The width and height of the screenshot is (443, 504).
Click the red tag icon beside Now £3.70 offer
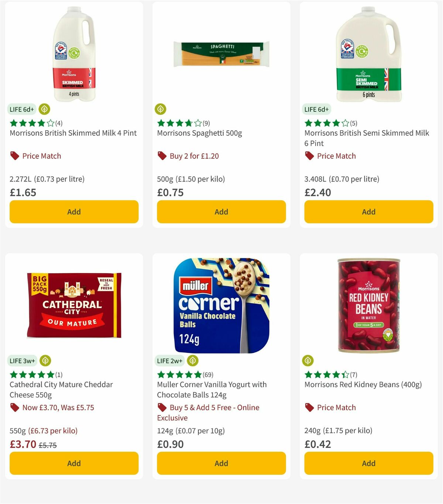[14, 408]
